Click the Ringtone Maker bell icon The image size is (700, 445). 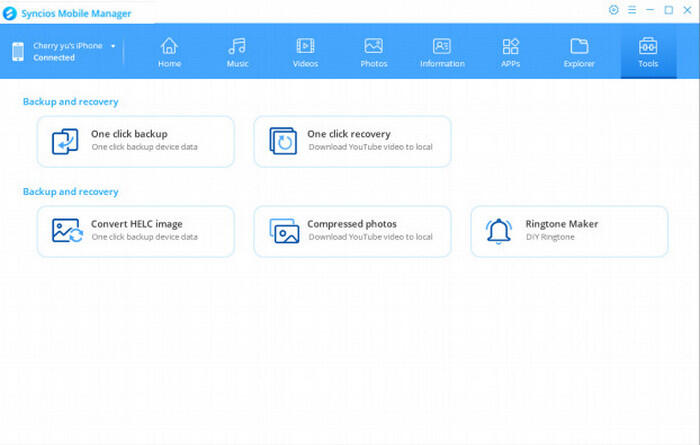point(499,231)
